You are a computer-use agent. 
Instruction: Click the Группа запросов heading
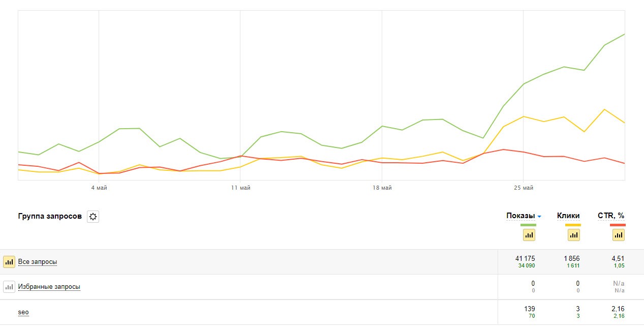pyautogui.click(x=50, y=216)
